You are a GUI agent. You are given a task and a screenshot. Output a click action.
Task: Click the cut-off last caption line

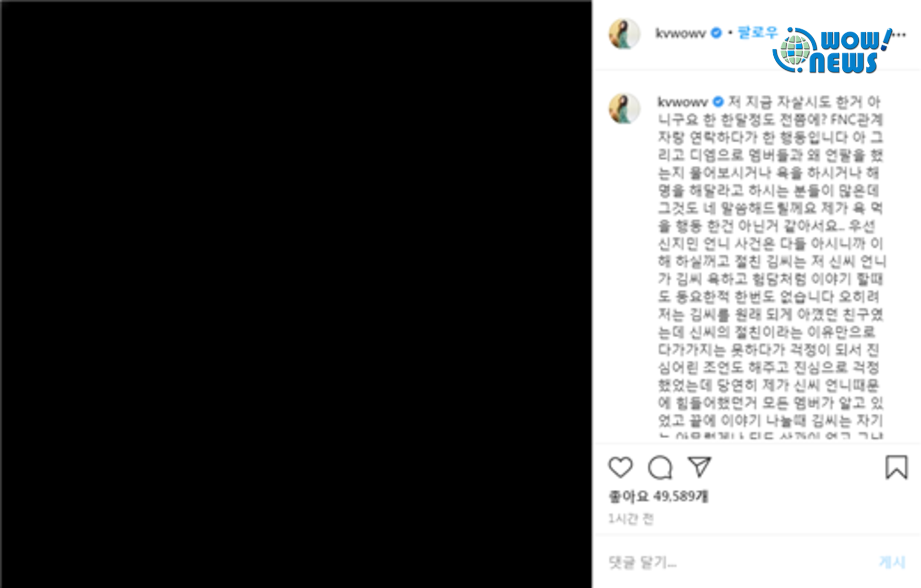point(771,436)
